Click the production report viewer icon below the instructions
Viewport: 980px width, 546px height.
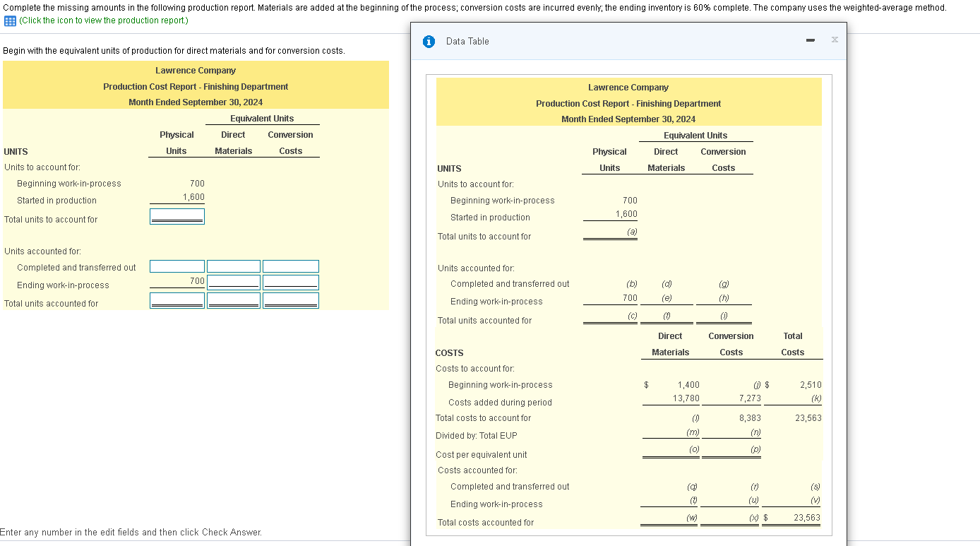pyautogui.click(x=10, y=20)
